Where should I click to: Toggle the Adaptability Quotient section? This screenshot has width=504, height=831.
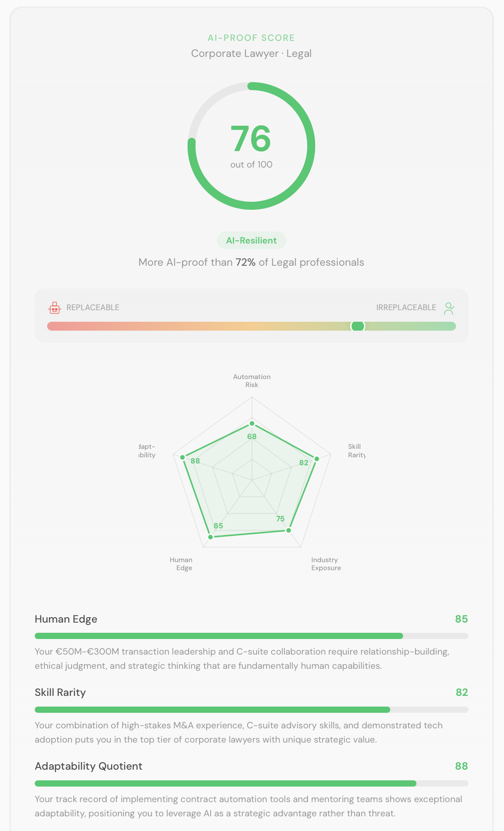click(x=88, y=766)
